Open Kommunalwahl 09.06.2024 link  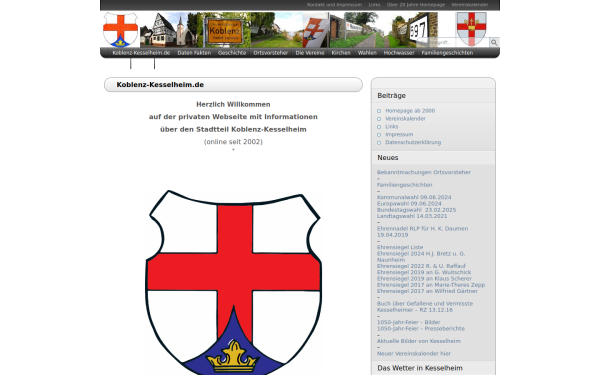pyautogui.click(x=414, y=197)
